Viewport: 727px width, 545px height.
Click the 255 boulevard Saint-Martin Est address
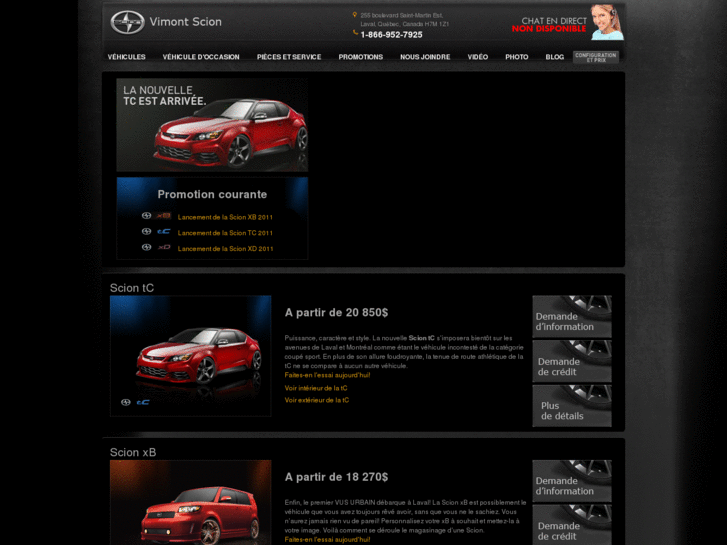pyautogui.click(x=404, y=19)
